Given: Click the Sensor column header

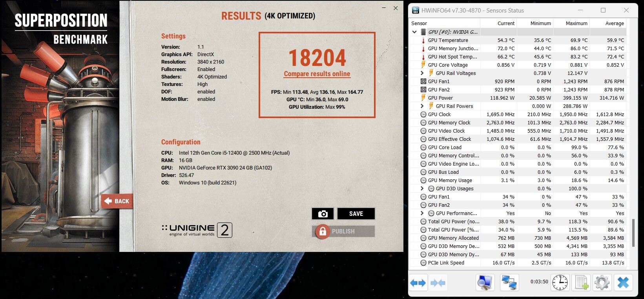Looking at the screenshot, I should point(445,23).
